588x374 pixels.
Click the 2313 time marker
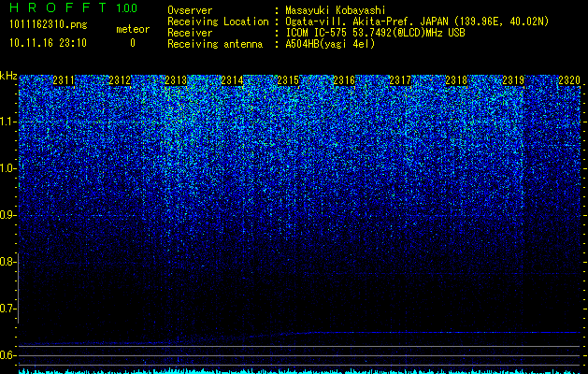click(176, 79)
